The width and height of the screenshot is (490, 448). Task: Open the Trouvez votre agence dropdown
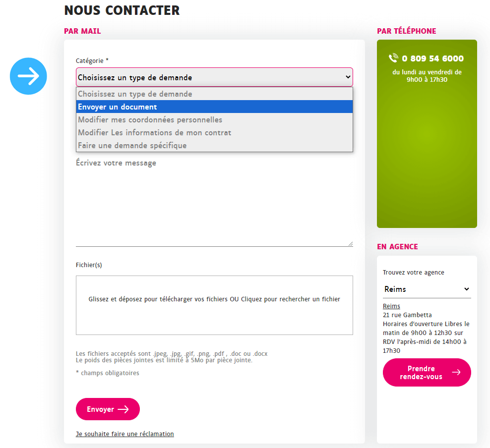427,289
